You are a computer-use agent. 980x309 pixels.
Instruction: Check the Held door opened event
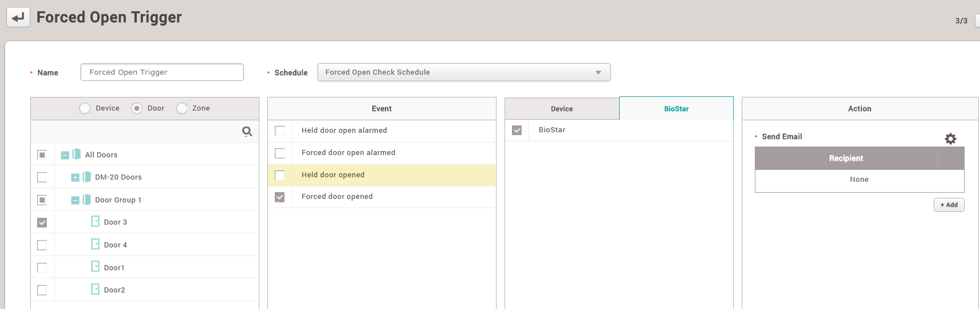280,175
